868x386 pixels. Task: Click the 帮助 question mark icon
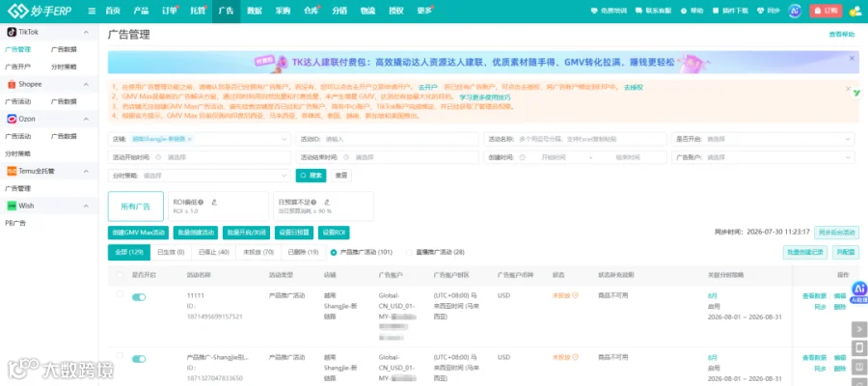pyautogui.click(x=684, y=11)
